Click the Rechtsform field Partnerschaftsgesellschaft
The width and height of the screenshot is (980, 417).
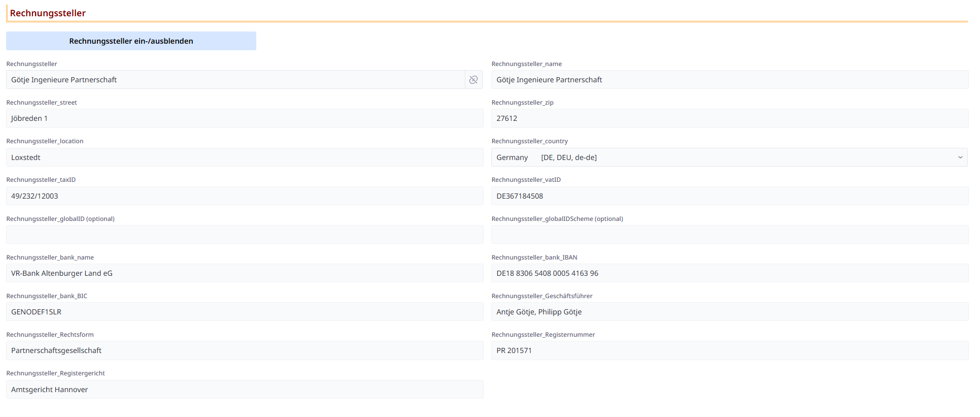[x=244, y=350]
